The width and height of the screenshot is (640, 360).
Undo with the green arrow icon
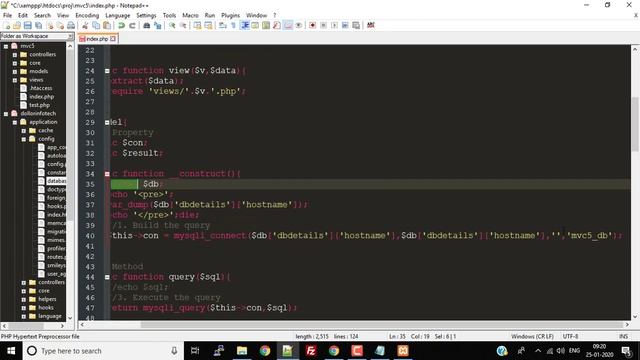click(x=121, y=25)
